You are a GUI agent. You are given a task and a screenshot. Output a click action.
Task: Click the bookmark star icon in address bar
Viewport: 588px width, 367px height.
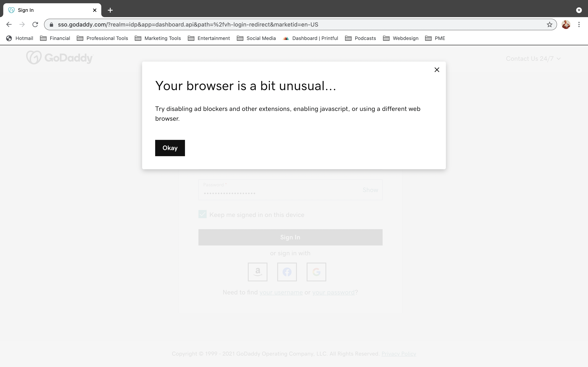549,24
